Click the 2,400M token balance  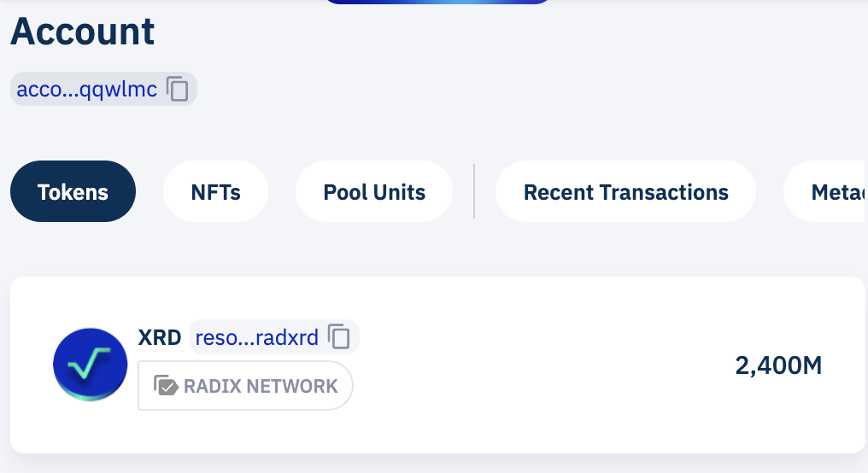pos(778,365)
